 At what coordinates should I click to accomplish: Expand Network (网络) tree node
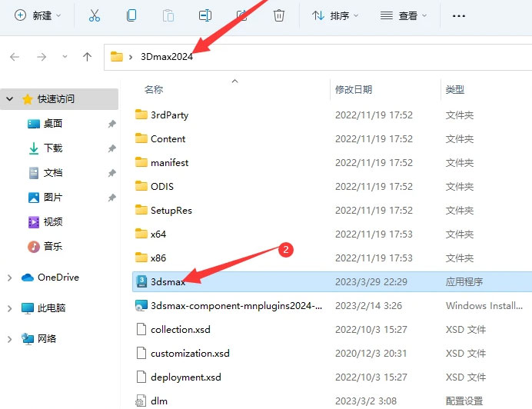[9, 339]
